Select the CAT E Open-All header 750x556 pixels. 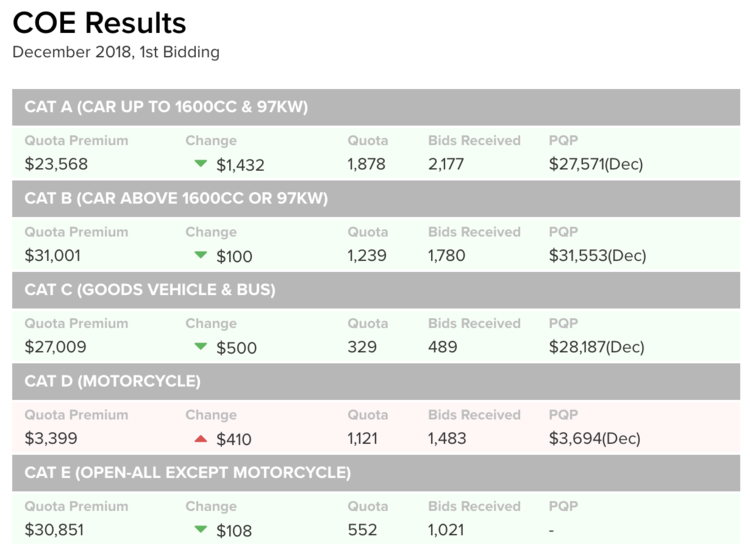(376, 473)
